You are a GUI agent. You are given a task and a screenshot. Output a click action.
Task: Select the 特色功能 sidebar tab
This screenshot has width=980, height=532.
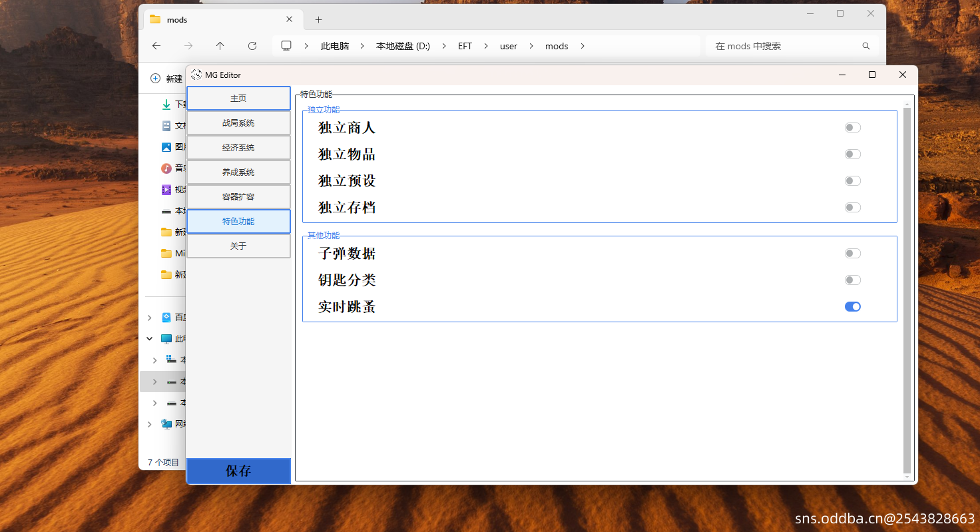click(x=238, y=222)
